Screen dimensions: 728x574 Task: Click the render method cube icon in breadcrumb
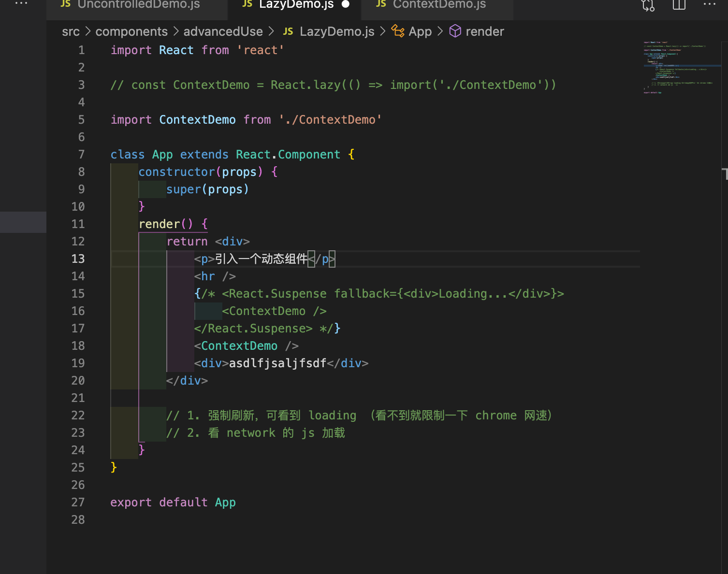tap(455, 31)
